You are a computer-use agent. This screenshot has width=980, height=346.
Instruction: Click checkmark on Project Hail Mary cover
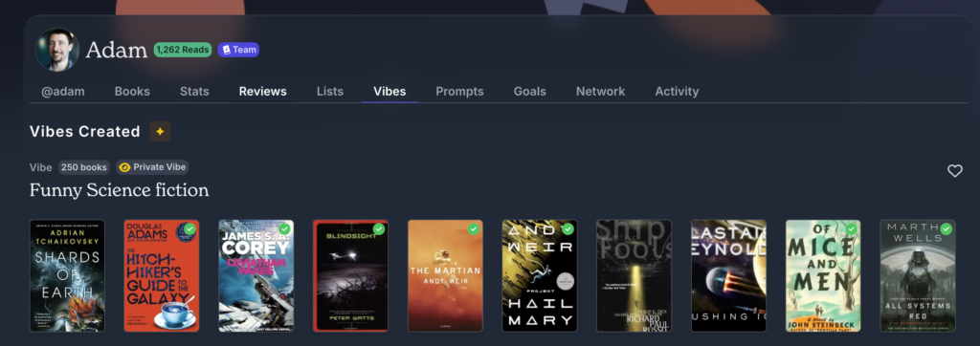(568, 229)
